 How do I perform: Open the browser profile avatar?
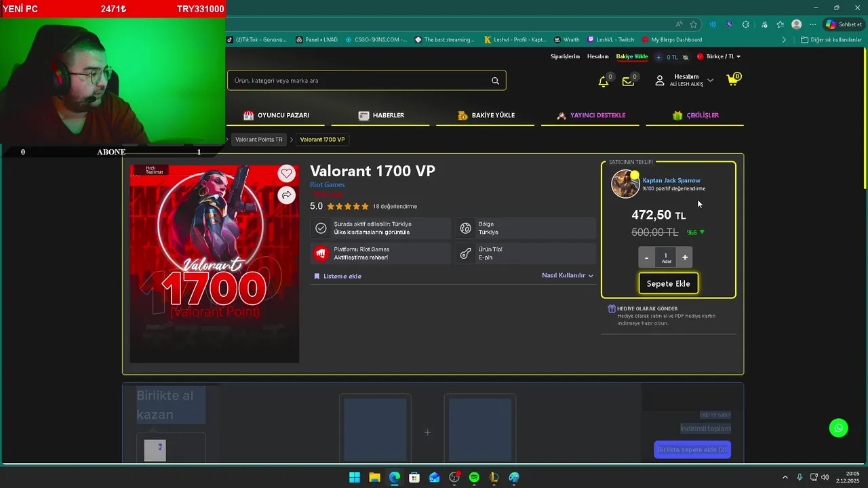point(797,24)
